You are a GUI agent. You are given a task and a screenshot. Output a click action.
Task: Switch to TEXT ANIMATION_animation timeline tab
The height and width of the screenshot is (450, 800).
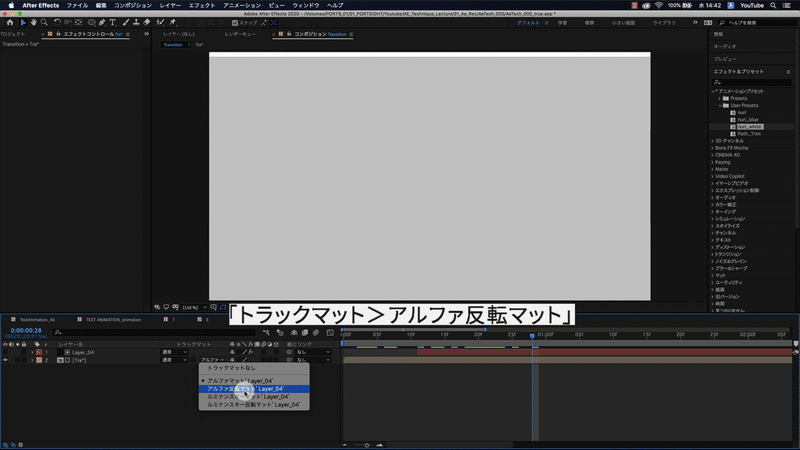(x=113, y=320)
